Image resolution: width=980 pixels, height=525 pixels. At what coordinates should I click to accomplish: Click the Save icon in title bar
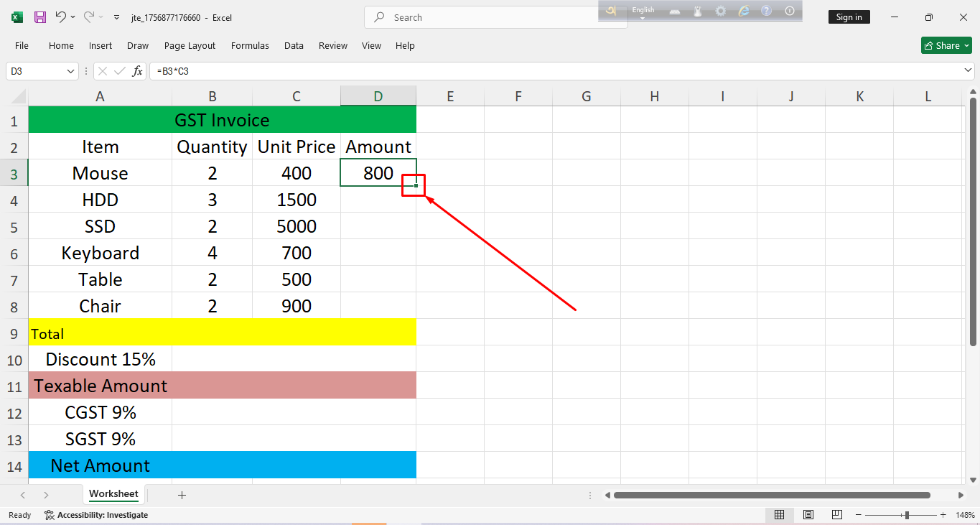(40, 17)
